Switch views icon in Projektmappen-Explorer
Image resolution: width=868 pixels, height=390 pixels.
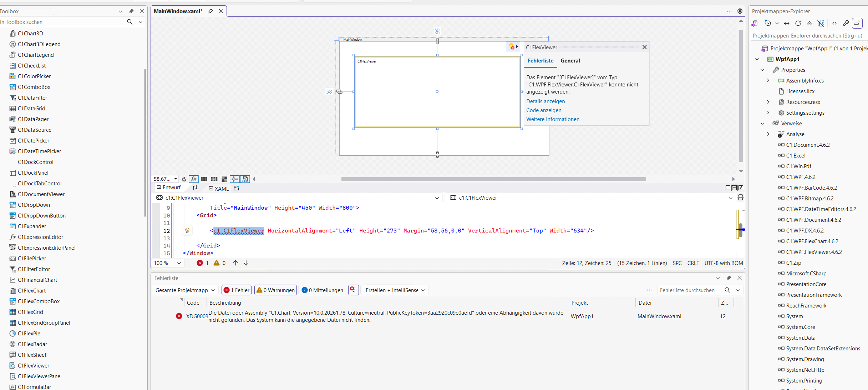(x=754, y=24)
